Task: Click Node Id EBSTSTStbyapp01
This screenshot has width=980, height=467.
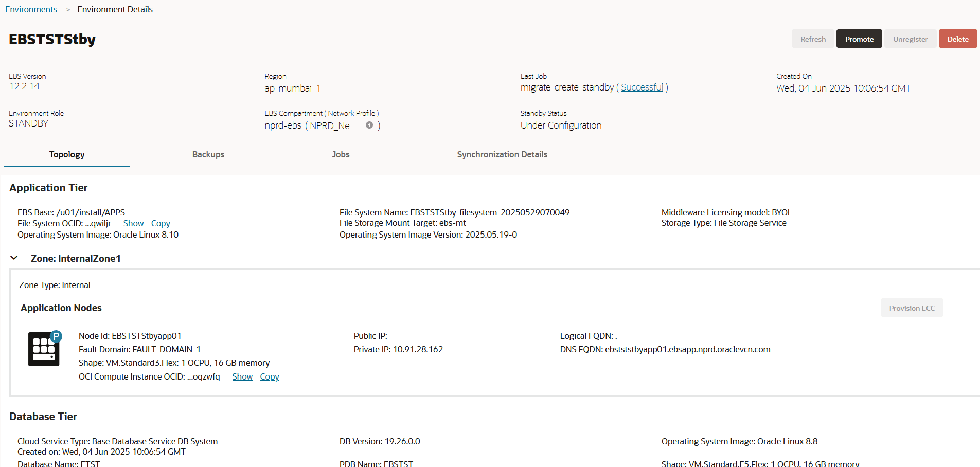Action: tap(130, 336)
